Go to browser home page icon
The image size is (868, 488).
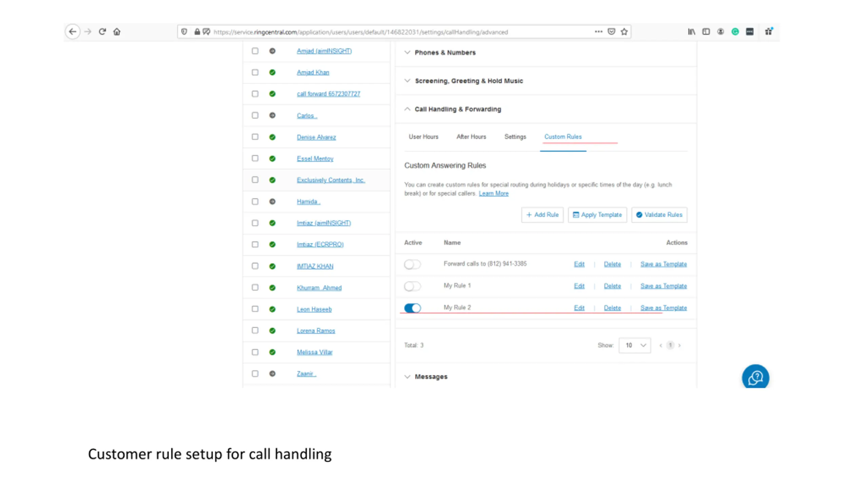117,32
